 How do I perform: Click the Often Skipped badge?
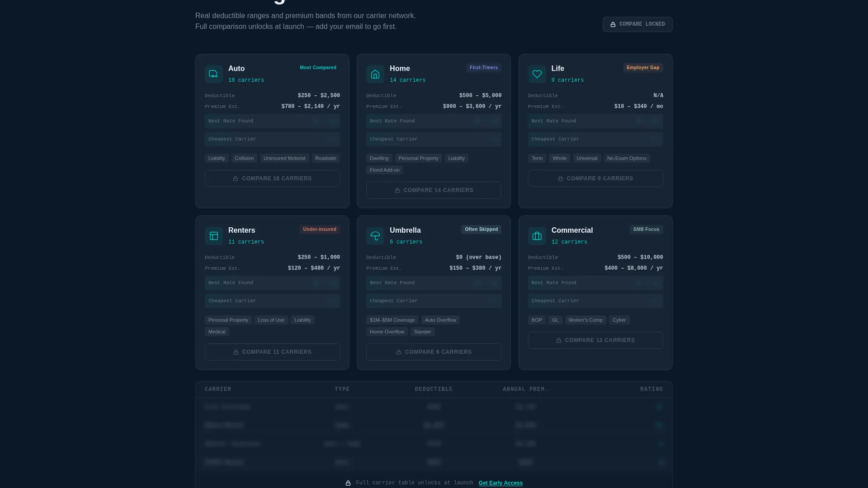pyautogui.click(x=481, y=230)
